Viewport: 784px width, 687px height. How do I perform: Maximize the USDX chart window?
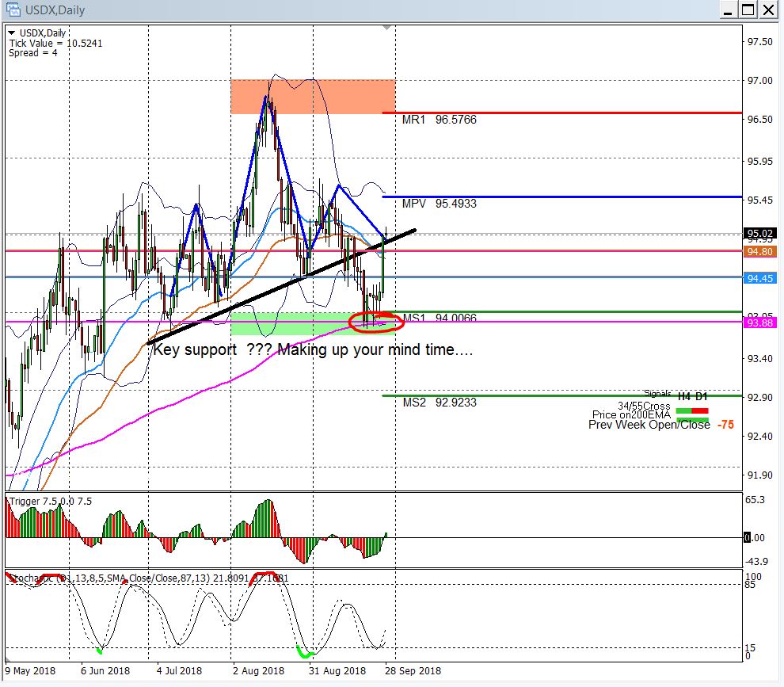pos(748,10)
